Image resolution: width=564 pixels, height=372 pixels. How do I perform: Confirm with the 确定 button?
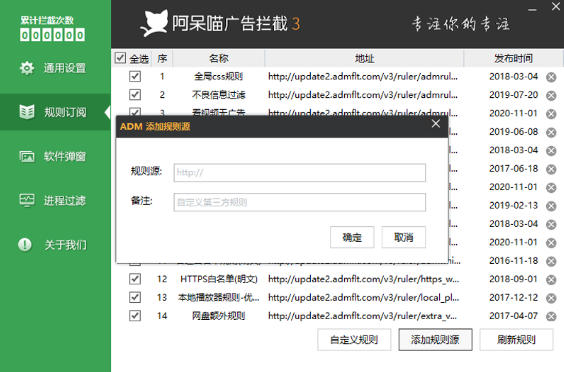coord(352,237)
